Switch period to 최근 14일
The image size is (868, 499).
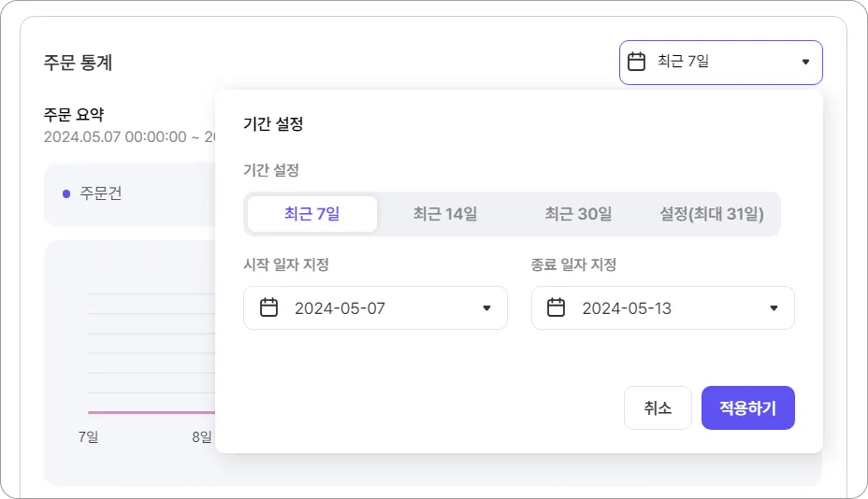445,214
